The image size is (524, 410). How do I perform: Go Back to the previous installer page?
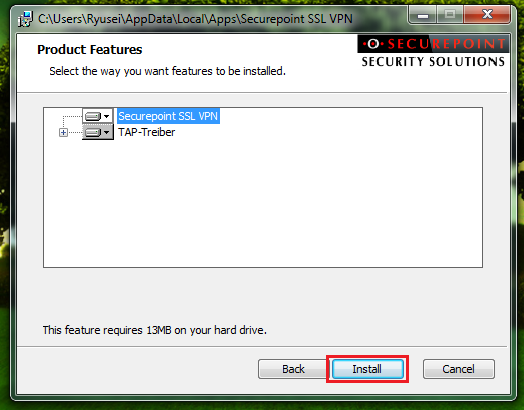tap(293, 369)
